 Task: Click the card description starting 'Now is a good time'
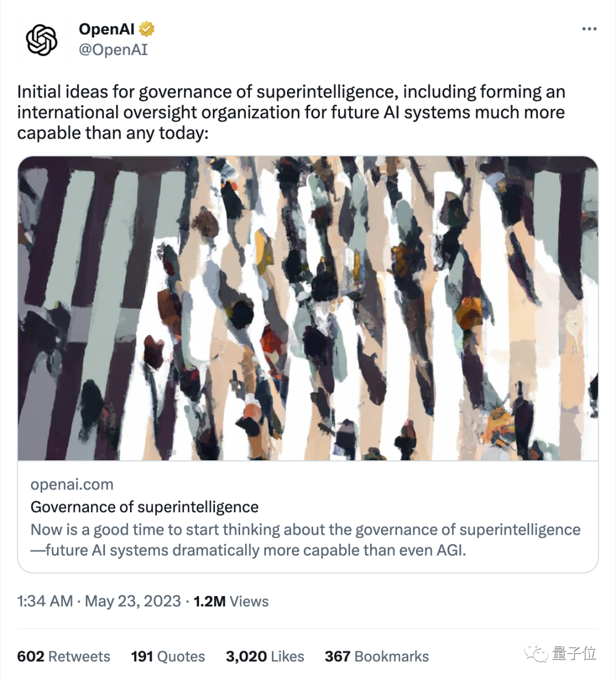tap(305, 540)
